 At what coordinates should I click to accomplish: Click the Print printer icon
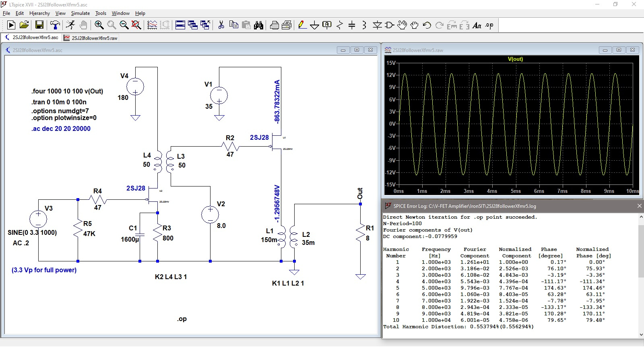tap(287, 25)
